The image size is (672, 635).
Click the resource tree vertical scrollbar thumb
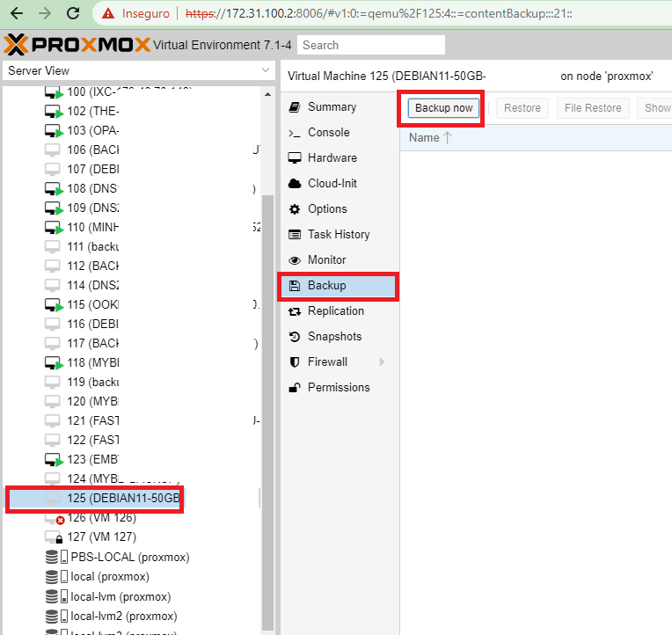pos(268,412)
